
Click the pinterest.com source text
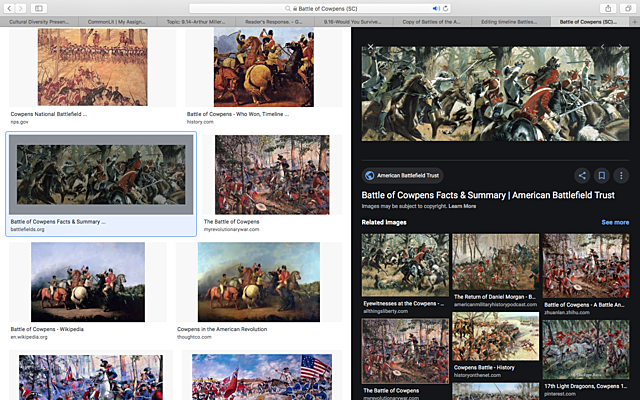[x=559, y=394]
